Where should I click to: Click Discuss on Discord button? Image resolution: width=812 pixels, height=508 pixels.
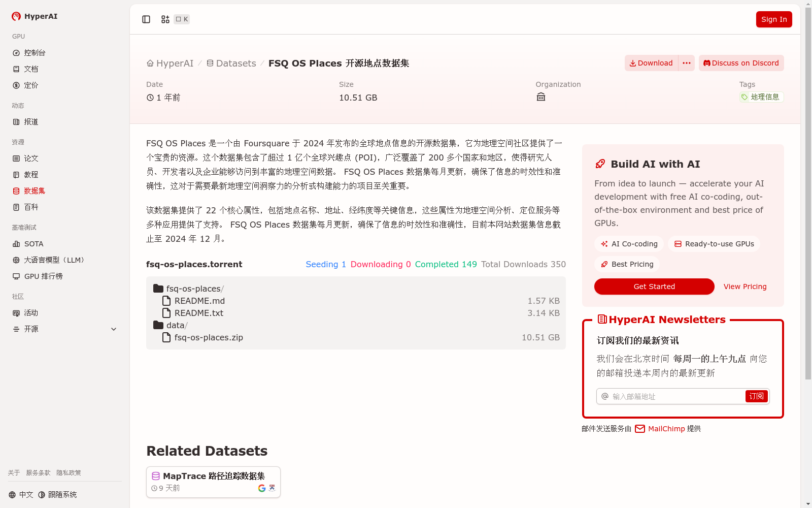click(x=741, y=63)
